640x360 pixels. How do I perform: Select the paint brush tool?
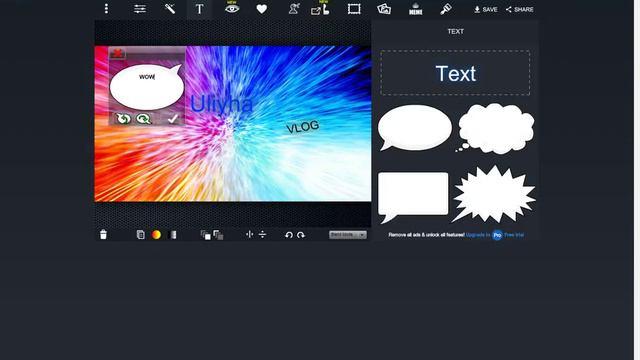[446, 9]
